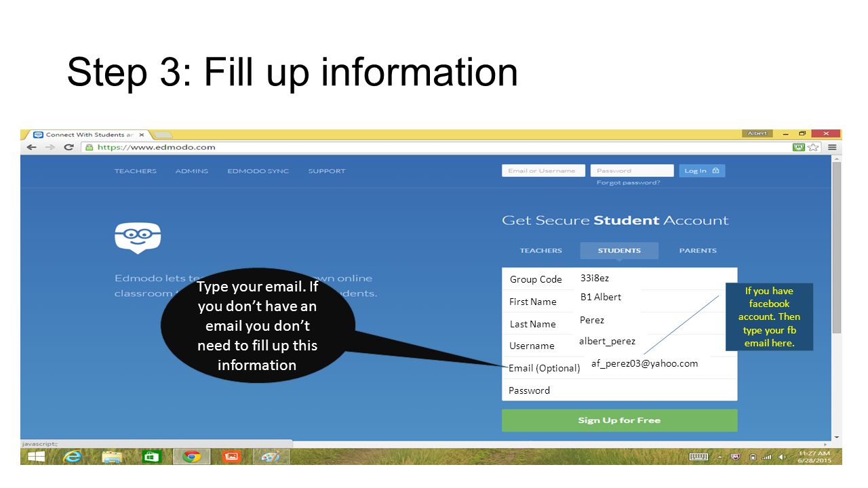This screenshot has width=868, height=488.
Task: Click the First Name field
Action: click(x=619, y=301)
